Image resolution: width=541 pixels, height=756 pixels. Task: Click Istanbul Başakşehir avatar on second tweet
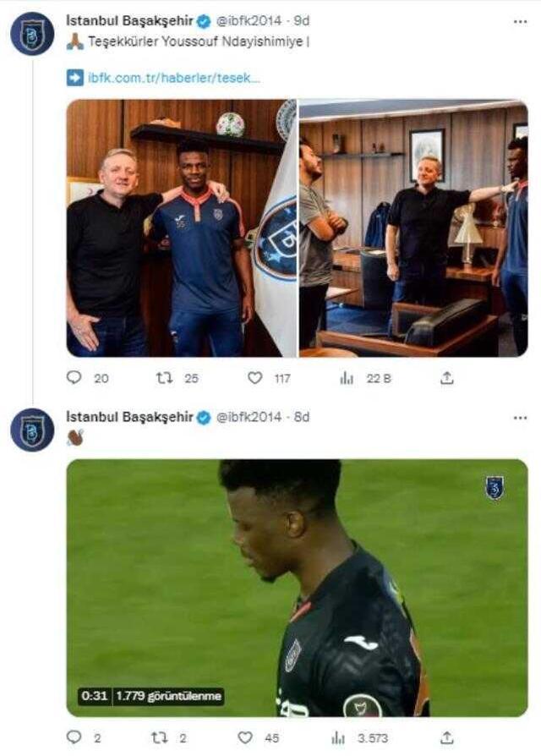click(x=32, y=430)
